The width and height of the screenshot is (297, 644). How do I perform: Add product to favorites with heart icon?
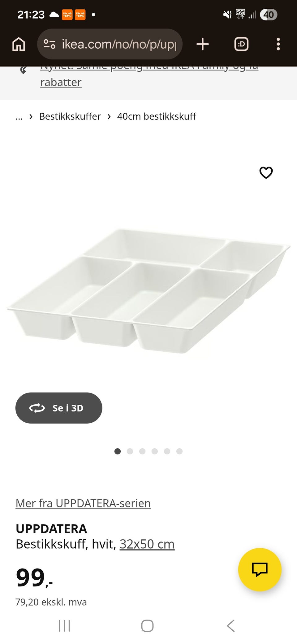[266, 172]
